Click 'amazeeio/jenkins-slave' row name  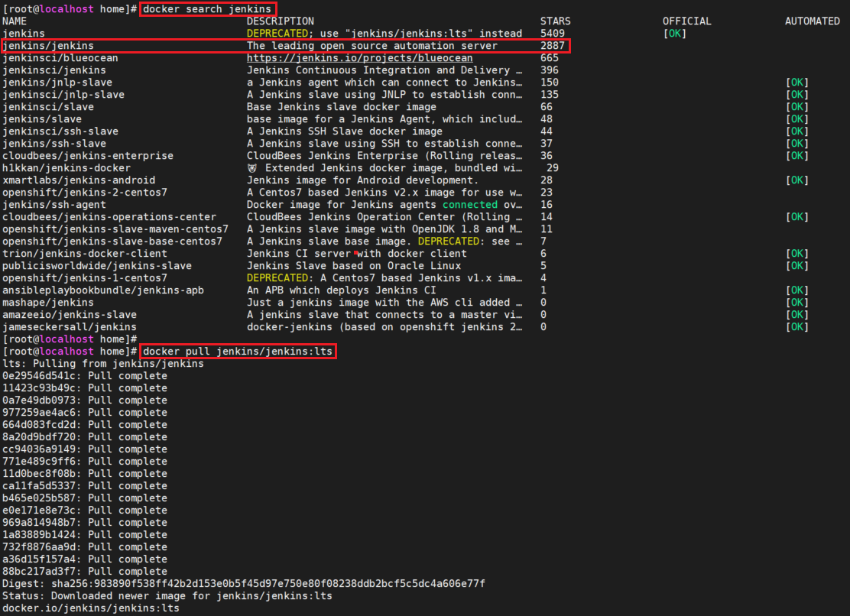(x=70, y=315)
